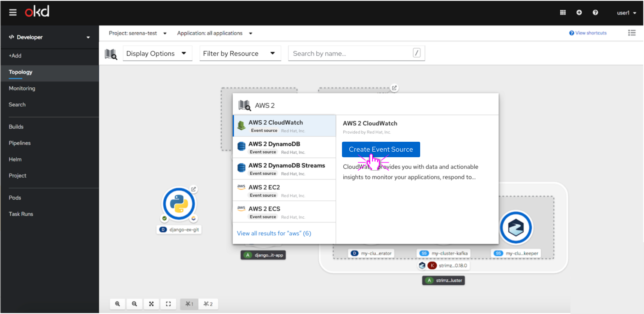Screen dimensions: 644x314
Task: Click source code decorator on django-ex-git
Action: click(193, 218)
